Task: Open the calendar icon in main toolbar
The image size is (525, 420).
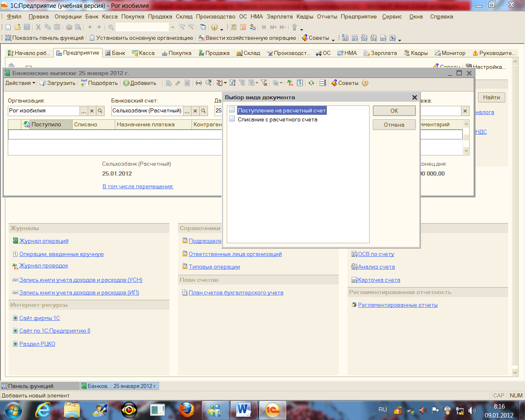Action: point(243,27)
